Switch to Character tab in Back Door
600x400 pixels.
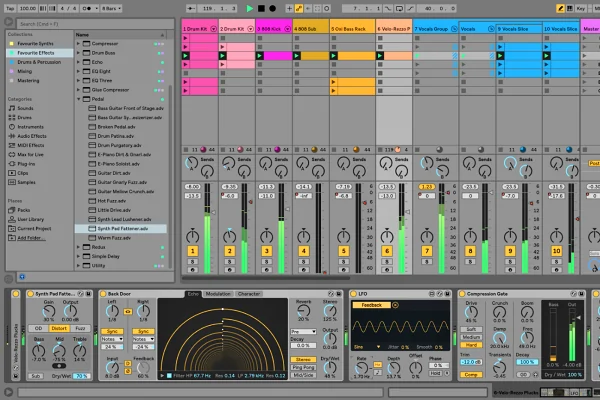click(249, 294)
